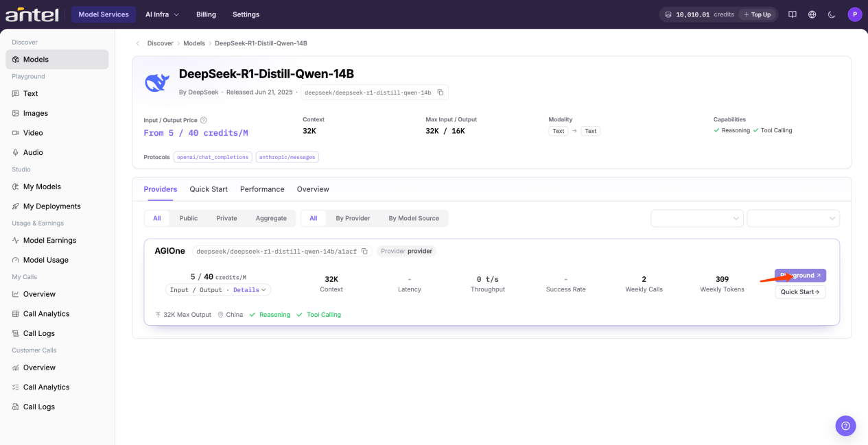Click the green Tool Calling tag
The image size is (868, 445).
(318, 315)
